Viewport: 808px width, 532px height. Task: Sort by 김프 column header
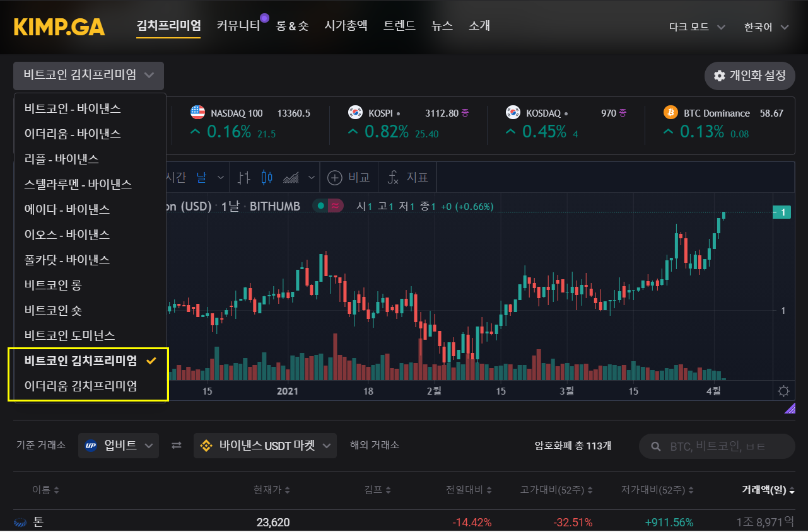click(378, 490)
